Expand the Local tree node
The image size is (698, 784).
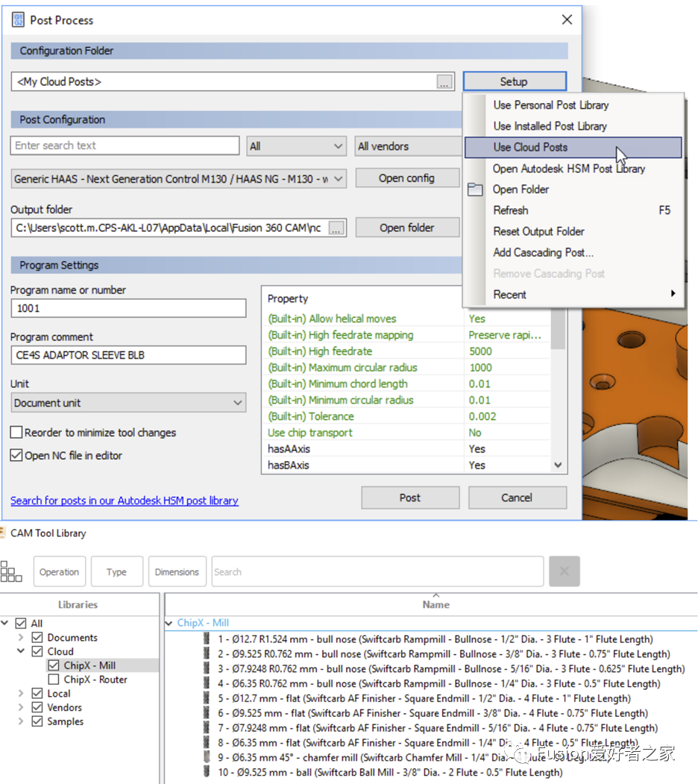click(x=21, y=693)
